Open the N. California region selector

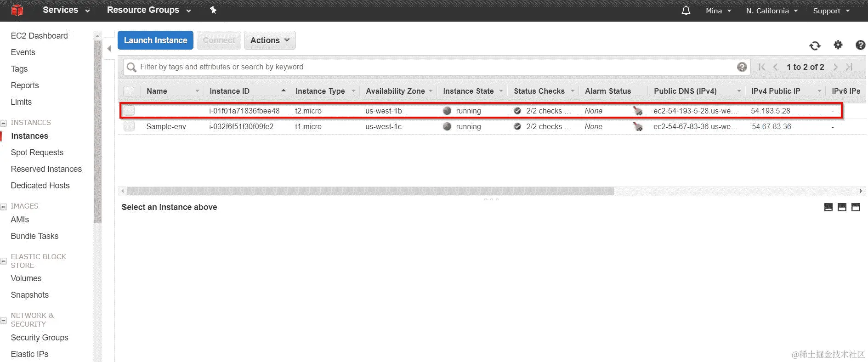(772, 11)
